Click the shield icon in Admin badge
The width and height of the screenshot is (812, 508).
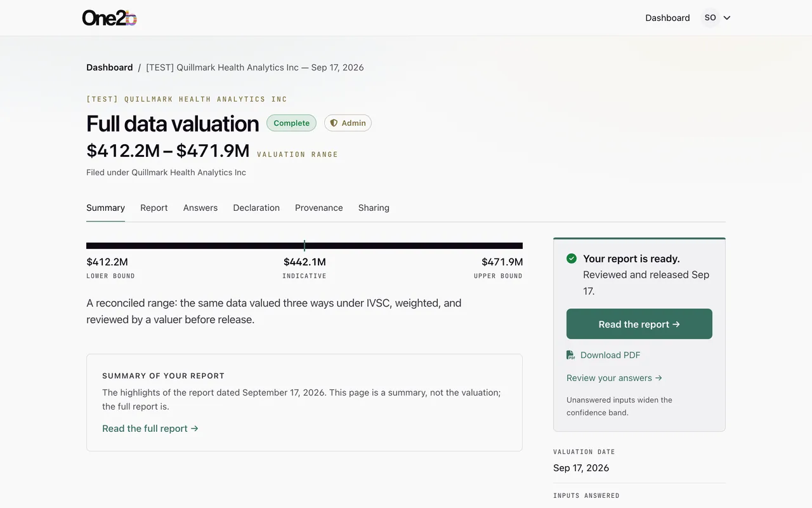click(334, 123)
